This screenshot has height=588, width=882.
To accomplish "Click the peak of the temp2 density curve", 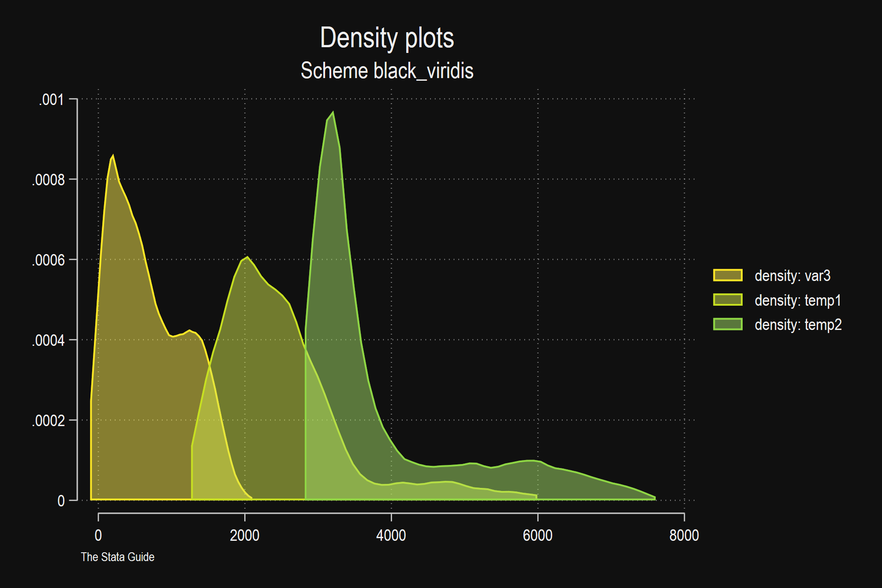I will pyautogui.click(x=333, y=112).
